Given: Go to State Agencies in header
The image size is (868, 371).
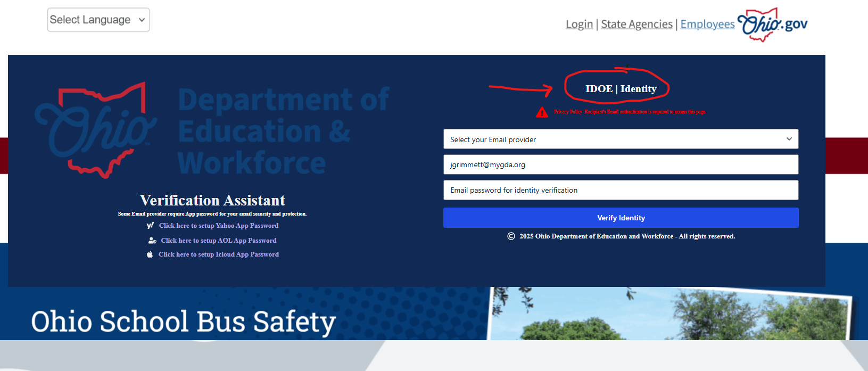Looking at the screenshot, I should tap(636, 24).
